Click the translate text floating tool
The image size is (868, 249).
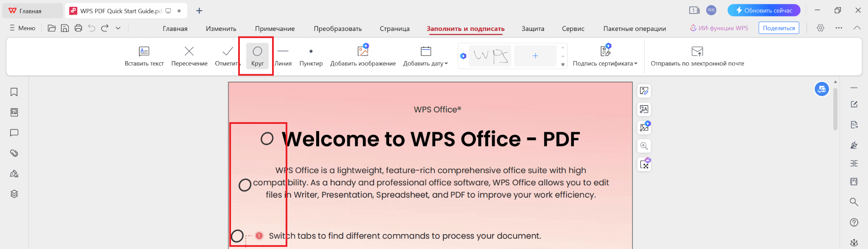(644, 109)
